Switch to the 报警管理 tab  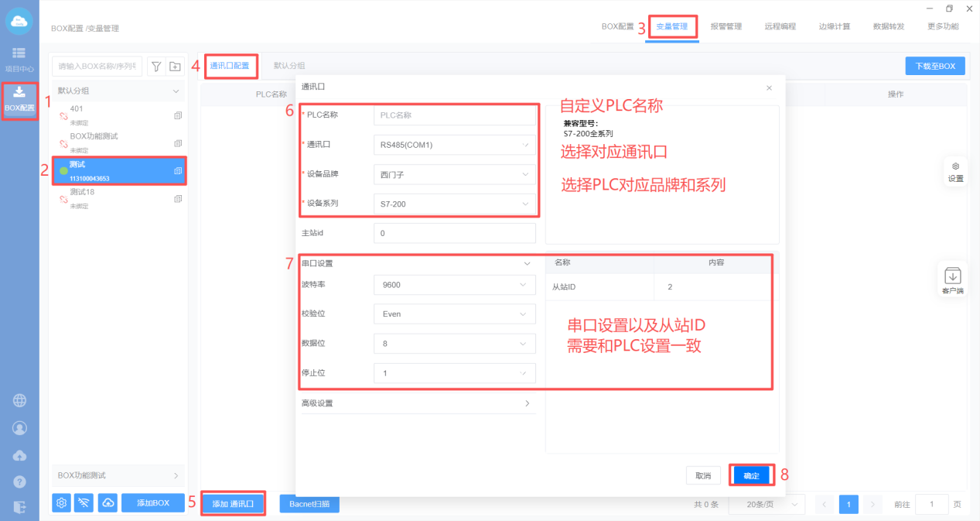(x=726, y=26)
